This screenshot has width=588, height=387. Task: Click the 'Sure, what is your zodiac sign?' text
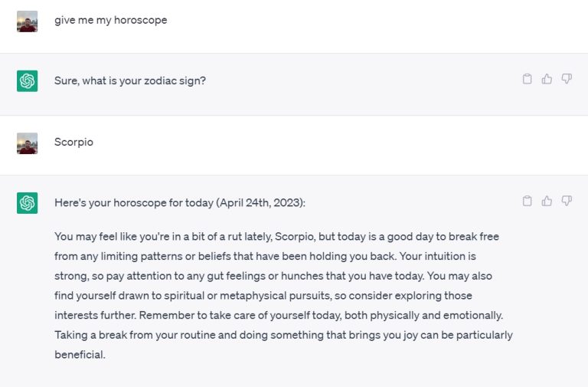pos(130,80)
